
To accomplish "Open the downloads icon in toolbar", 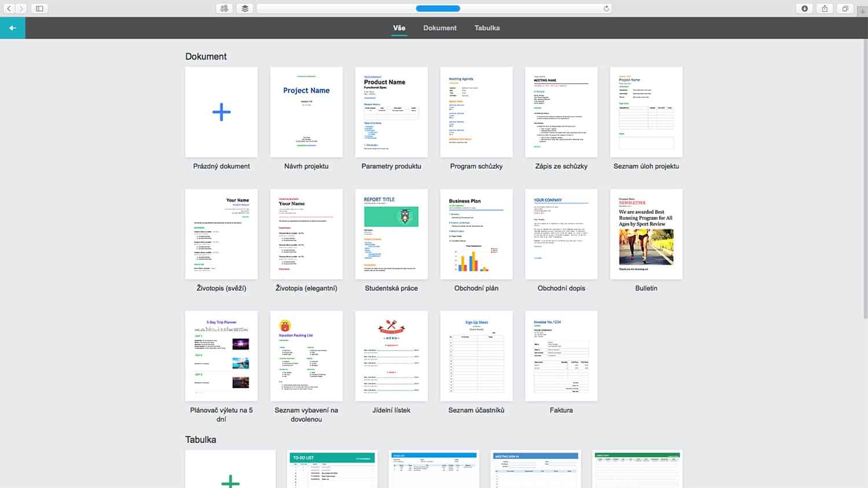I will click(804, 9).
